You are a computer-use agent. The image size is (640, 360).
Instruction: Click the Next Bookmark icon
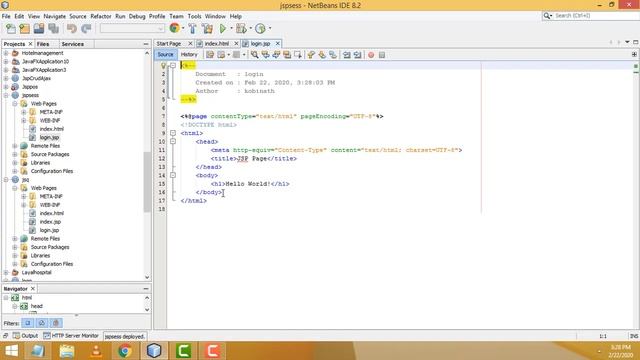pyautogui.click(x=322, y=55)
